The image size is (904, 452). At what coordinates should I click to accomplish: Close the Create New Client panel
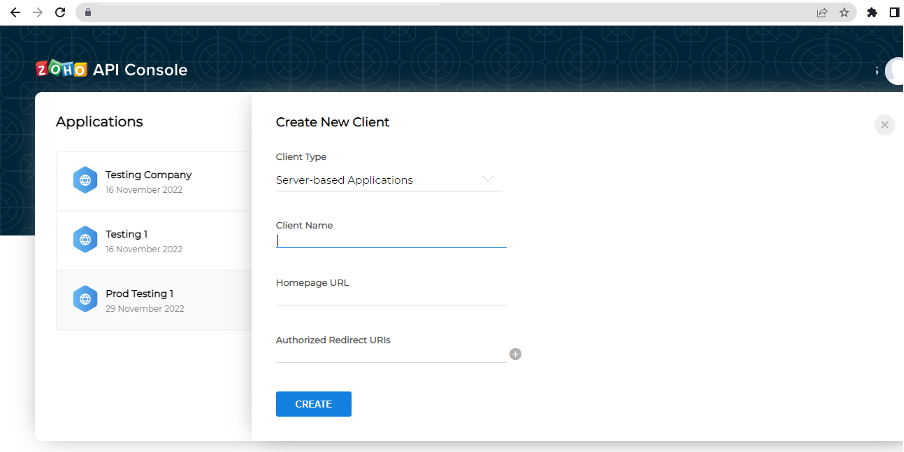(884, 125)
